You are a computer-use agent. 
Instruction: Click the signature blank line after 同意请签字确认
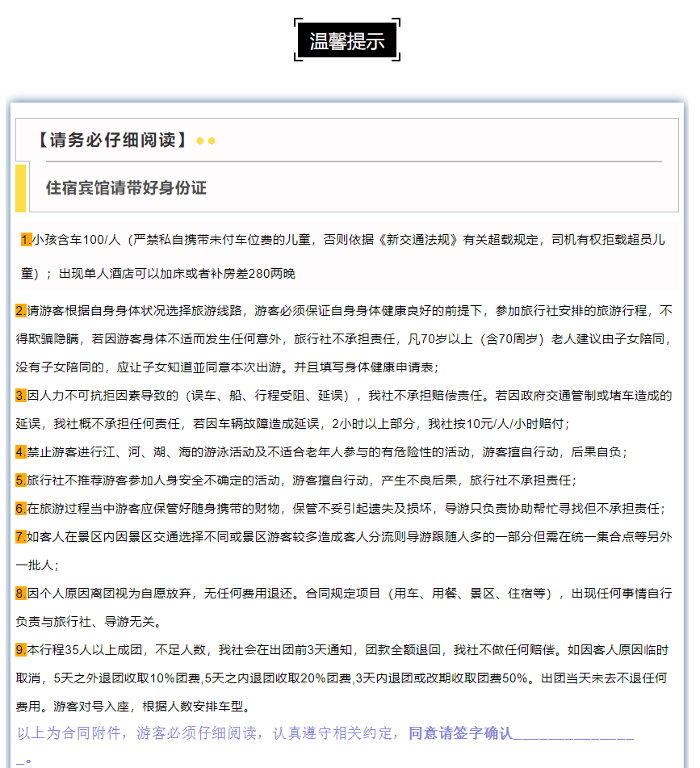point(573,734)
